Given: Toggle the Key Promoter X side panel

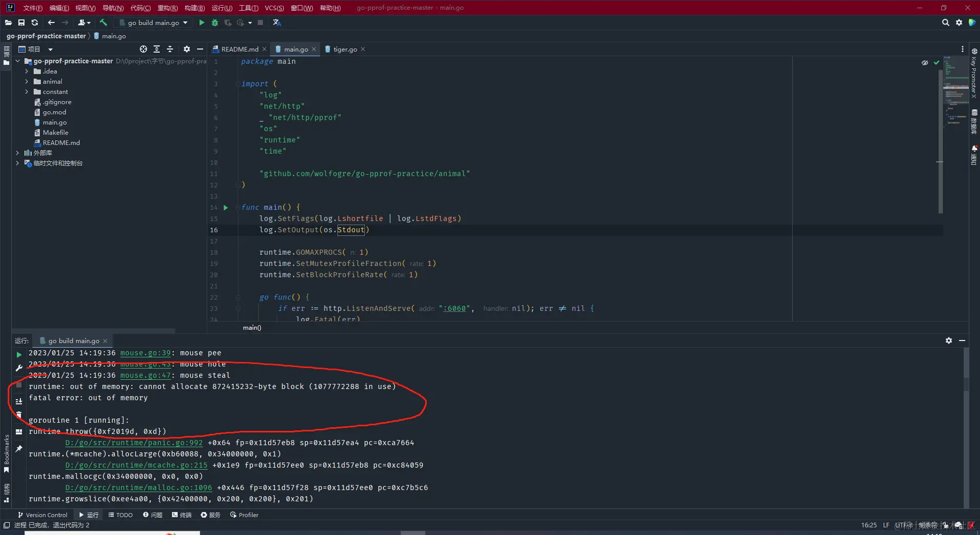Looking at the screenshot, I should click(x=974, y=75).
